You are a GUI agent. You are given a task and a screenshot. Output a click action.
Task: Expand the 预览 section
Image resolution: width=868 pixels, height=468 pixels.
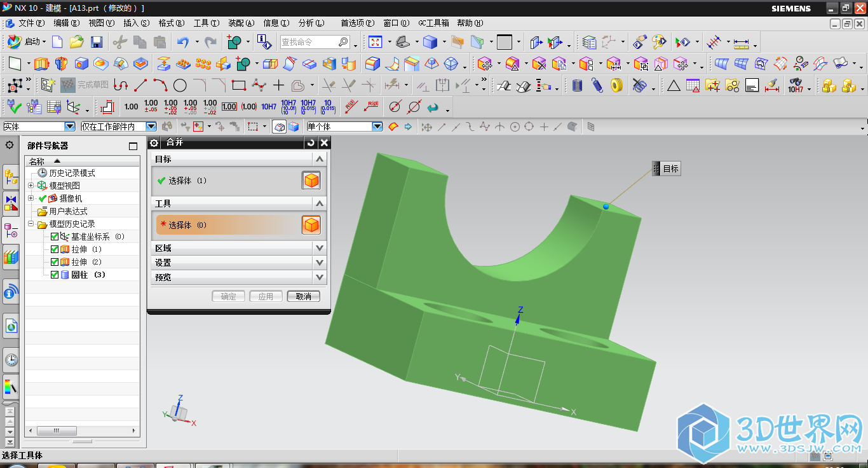(320, 277)
